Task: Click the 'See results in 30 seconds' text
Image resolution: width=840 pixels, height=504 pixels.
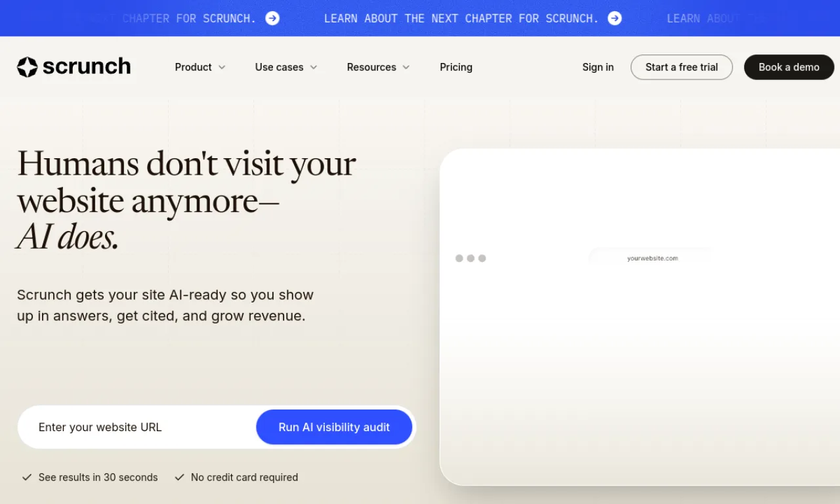Action: (98, 477)
